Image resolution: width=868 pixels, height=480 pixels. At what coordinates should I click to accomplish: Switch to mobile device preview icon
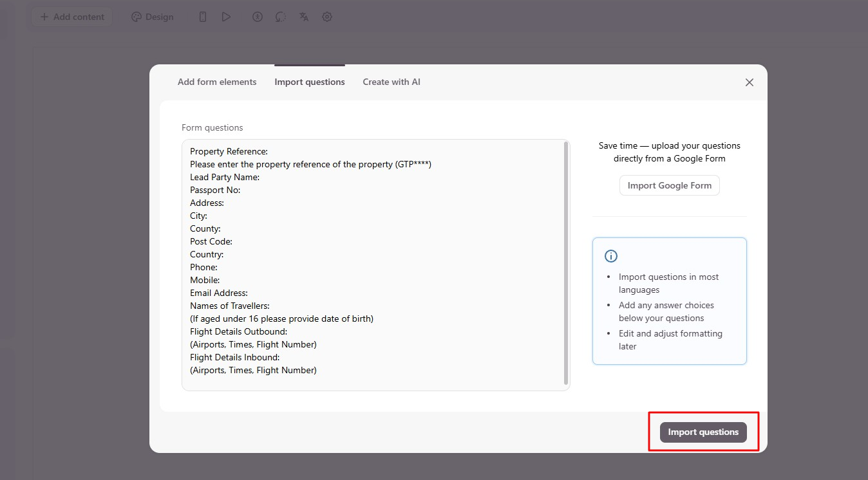(203, 17)
